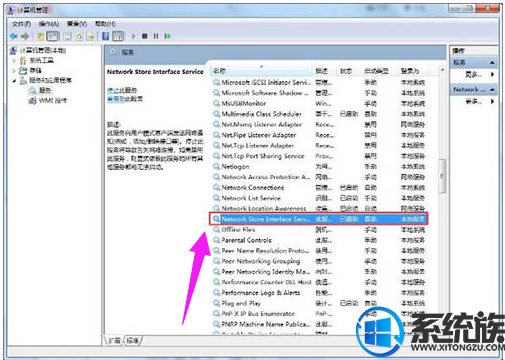Viewport: 505px width, 360px height.
Task: Click the Stop Service square icon
Action: (144, 36)
